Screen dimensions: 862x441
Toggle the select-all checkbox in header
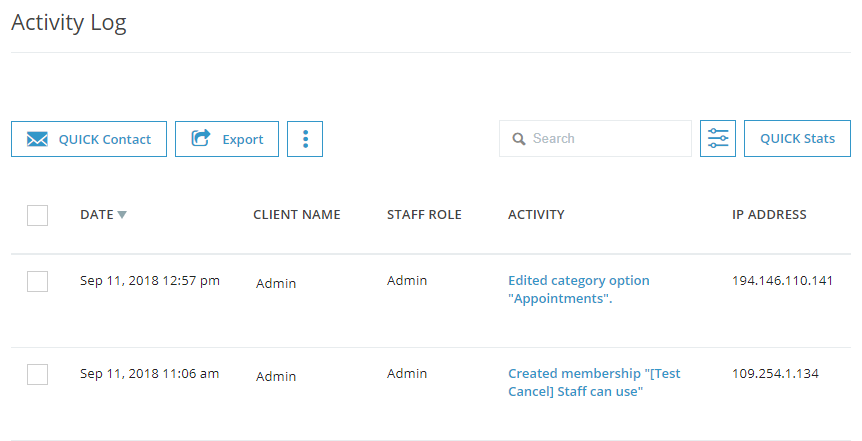[x=37, y=215]
